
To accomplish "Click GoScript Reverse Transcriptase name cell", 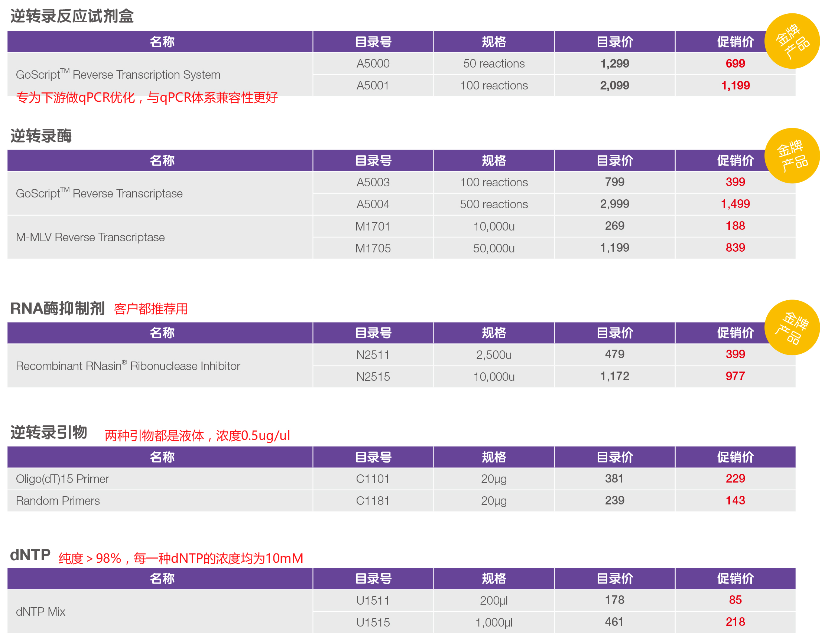I will pos(160,193).
